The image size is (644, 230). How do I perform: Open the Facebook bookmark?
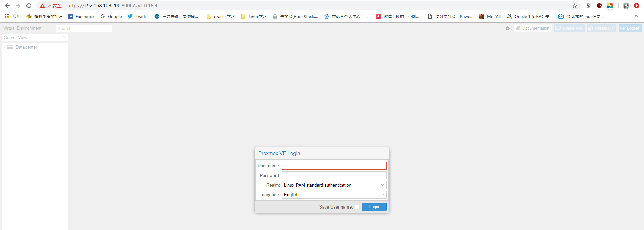coord(81,16)
